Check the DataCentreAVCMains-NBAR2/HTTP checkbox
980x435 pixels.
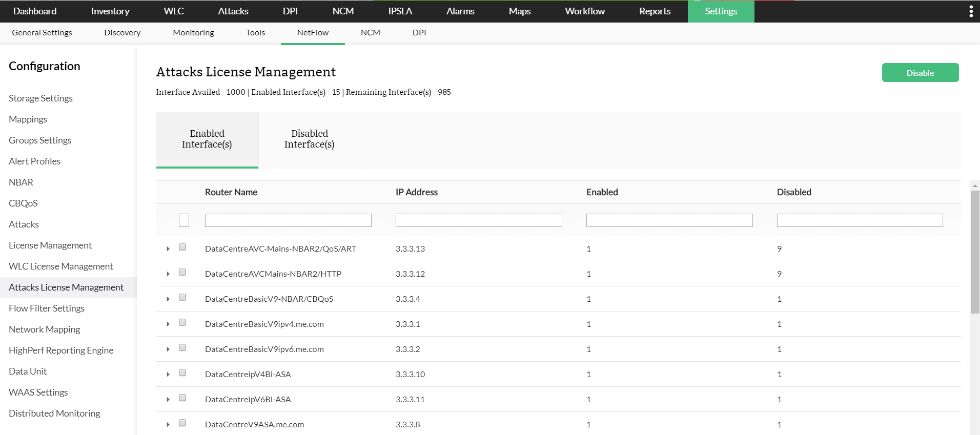182,273
